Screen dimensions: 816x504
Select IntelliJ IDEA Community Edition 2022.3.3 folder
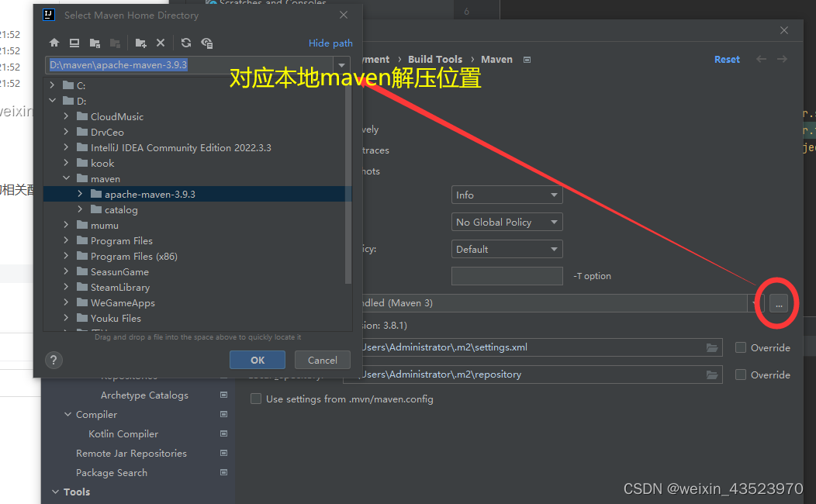(181, 148)
